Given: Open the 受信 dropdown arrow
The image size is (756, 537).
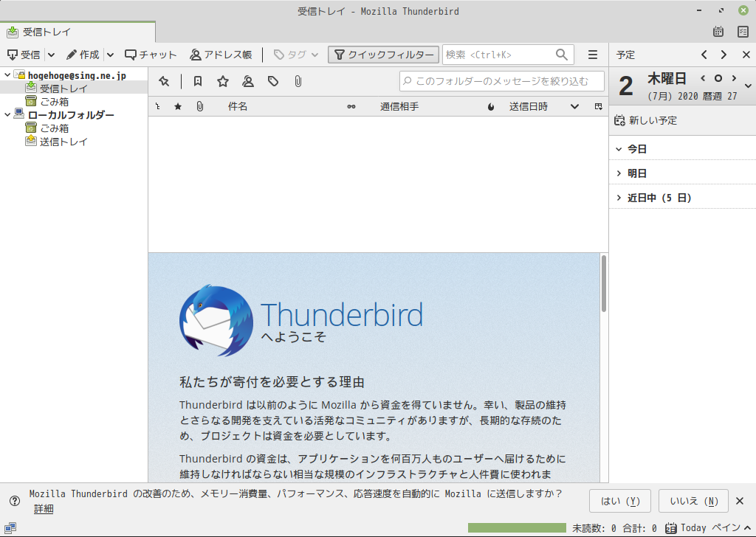Looking at the screenshot, I should point(51,55).
